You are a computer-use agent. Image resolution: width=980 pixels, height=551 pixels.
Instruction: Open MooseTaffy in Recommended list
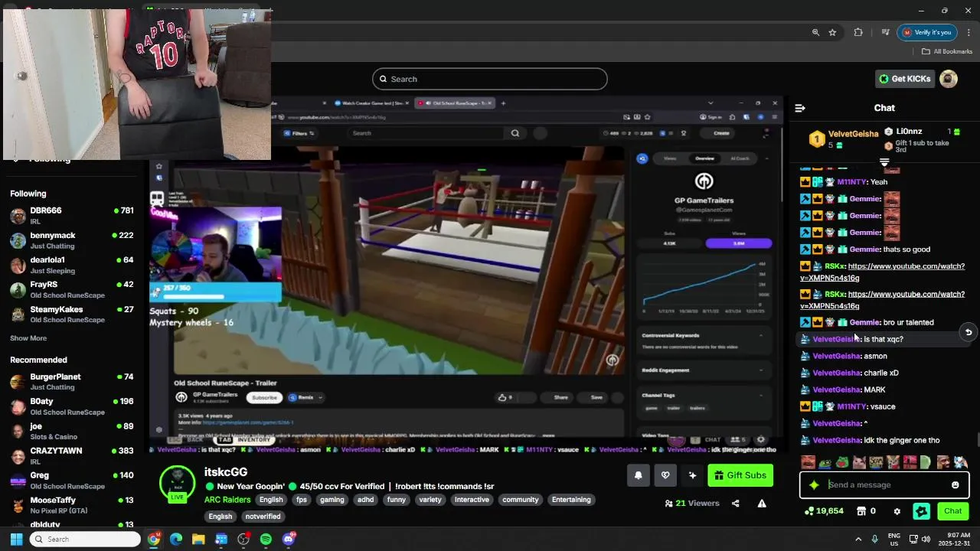click(72, 505)
